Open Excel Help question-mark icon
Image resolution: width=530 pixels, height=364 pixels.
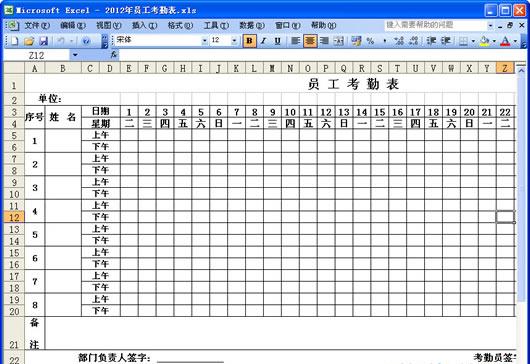tap(86, 41)
